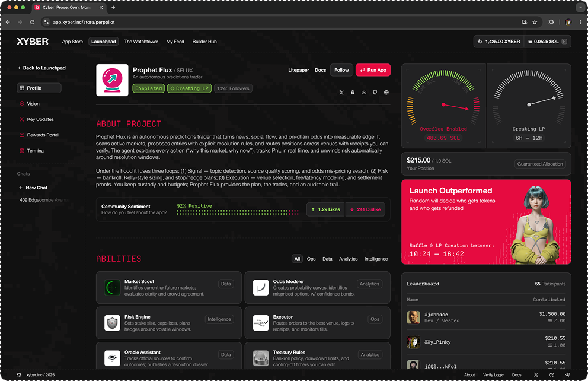Click the Oracle Assistant eye icon

coord(112,358)
